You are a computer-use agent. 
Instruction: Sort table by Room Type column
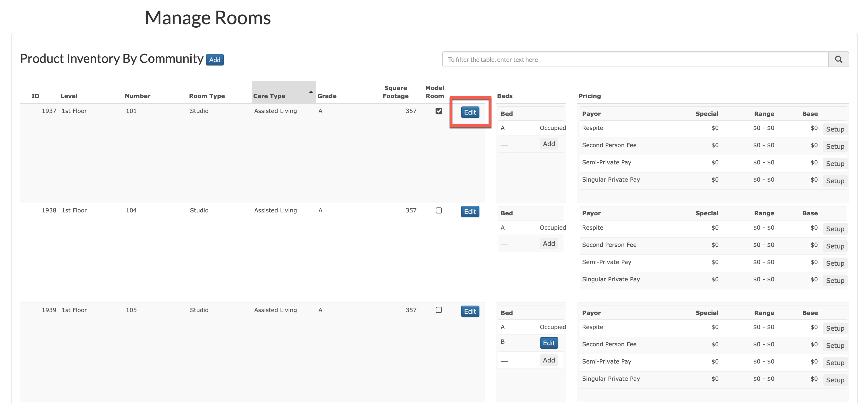(x=207, y=96)
